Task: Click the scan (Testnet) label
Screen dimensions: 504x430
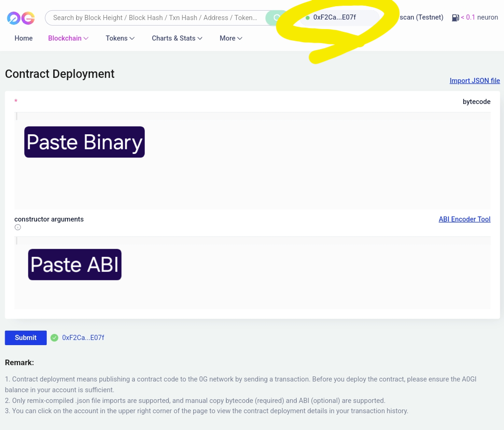Action: tap(421, 17)
